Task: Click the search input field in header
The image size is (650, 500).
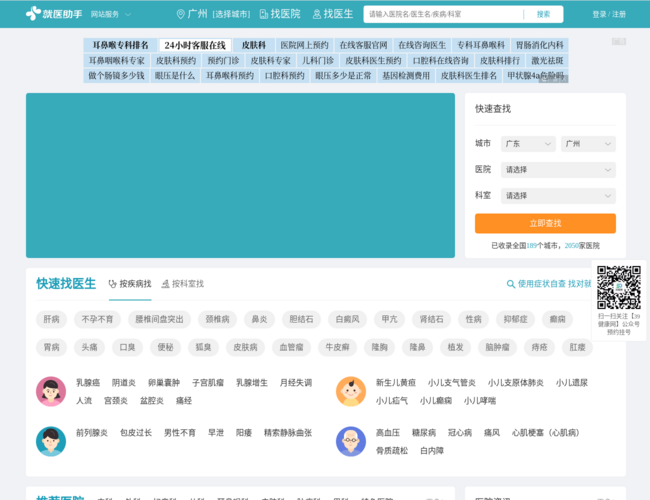Action: 443,14
